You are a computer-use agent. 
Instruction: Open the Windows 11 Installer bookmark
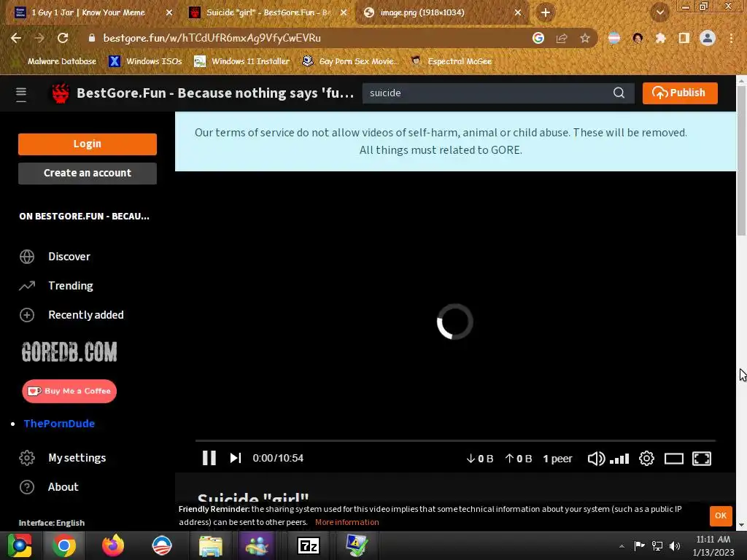click(x=242, y=61)
